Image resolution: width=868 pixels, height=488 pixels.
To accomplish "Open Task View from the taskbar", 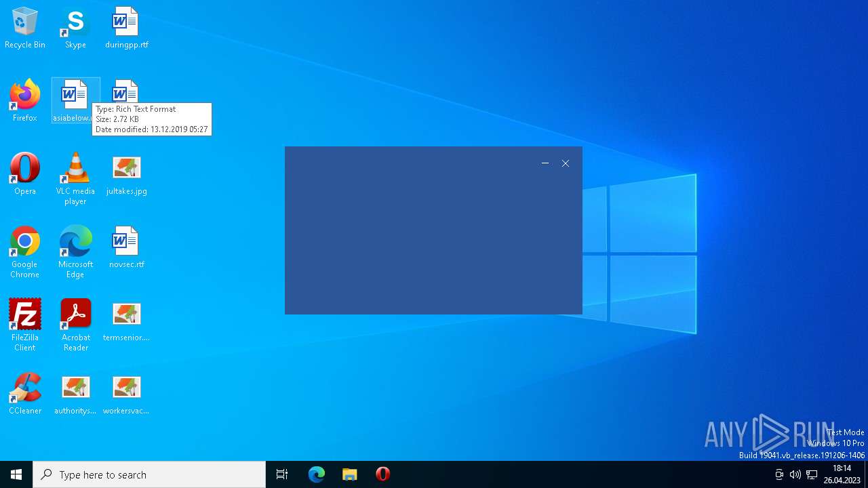I will click(282, 474).
